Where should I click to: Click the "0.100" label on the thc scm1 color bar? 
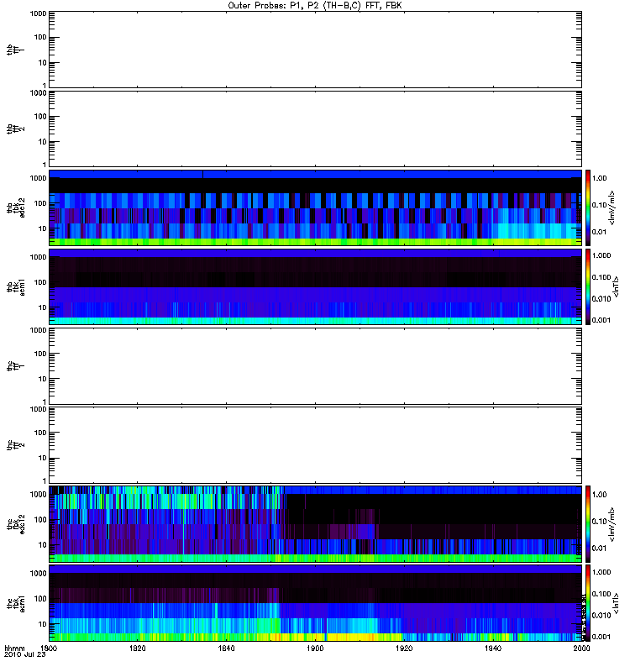pos(601,594)
